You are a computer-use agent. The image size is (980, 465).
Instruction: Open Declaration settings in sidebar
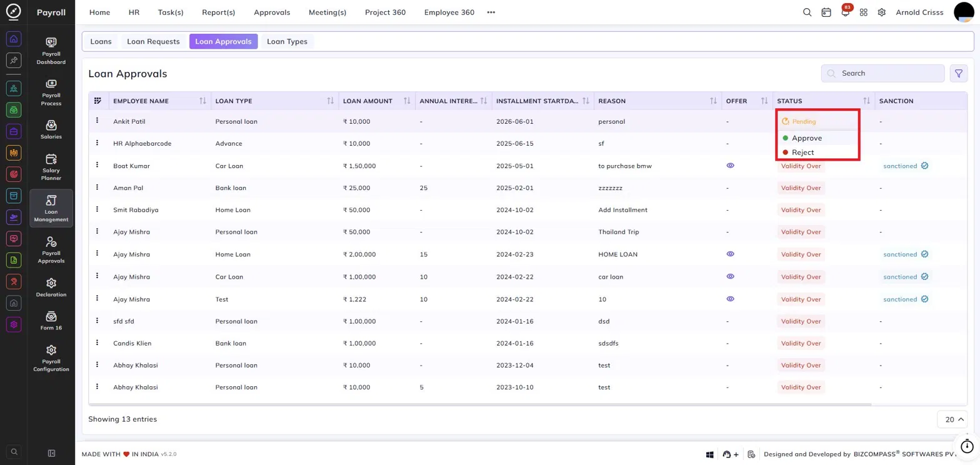click(x=51, y=287)
